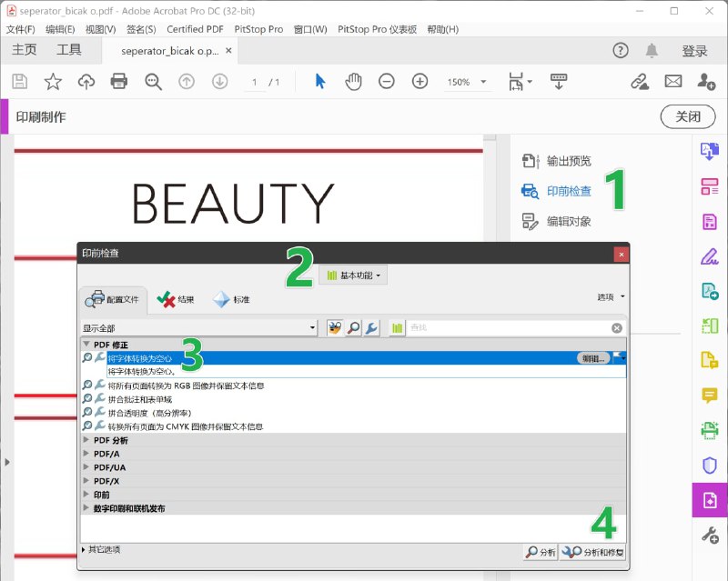Open the 窗口(W) menu
This screenshot has height=581, width=728.
309,29
